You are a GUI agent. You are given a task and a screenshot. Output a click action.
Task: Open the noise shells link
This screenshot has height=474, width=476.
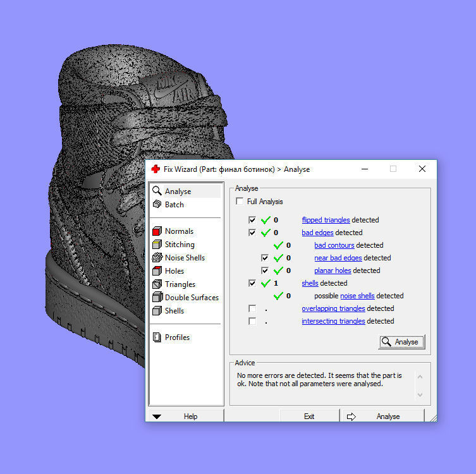[x=357, y=296]
